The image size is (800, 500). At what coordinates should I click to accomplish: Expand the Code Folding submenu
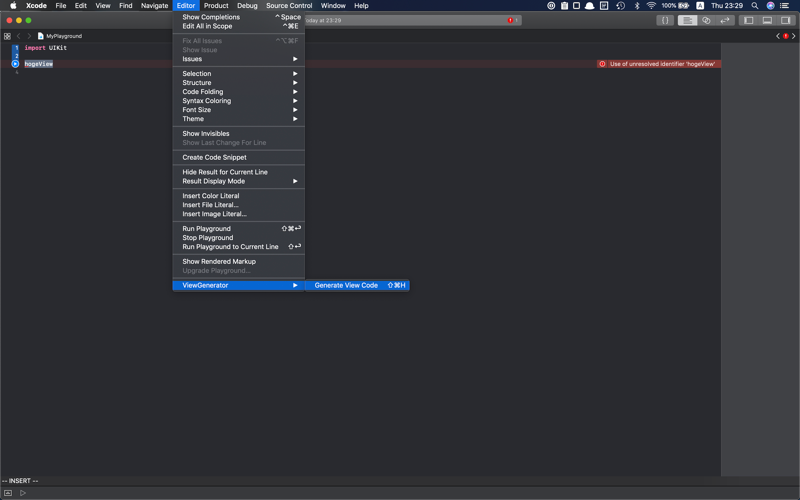(238, 92)
